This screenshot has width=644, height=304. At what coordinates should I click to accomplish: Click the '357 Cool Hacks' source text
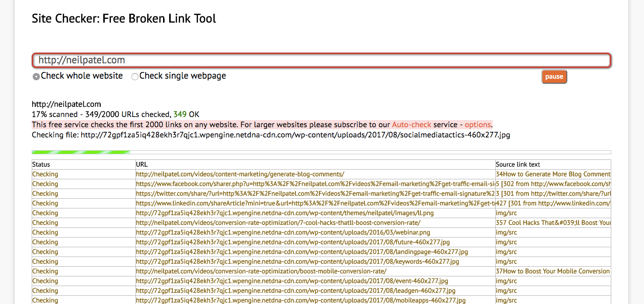(x=553, y=223)
